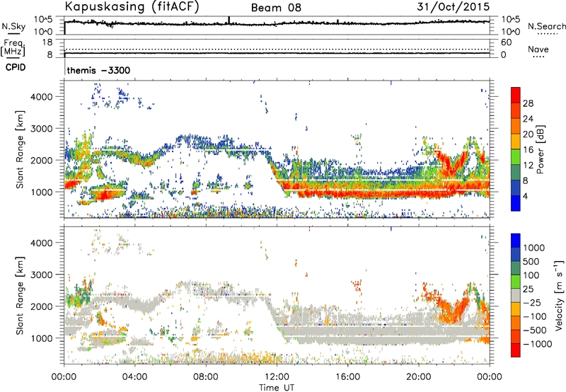Click the '08:00' time axis label
This screenshot has height=392, width=566.
click(206, 377)
